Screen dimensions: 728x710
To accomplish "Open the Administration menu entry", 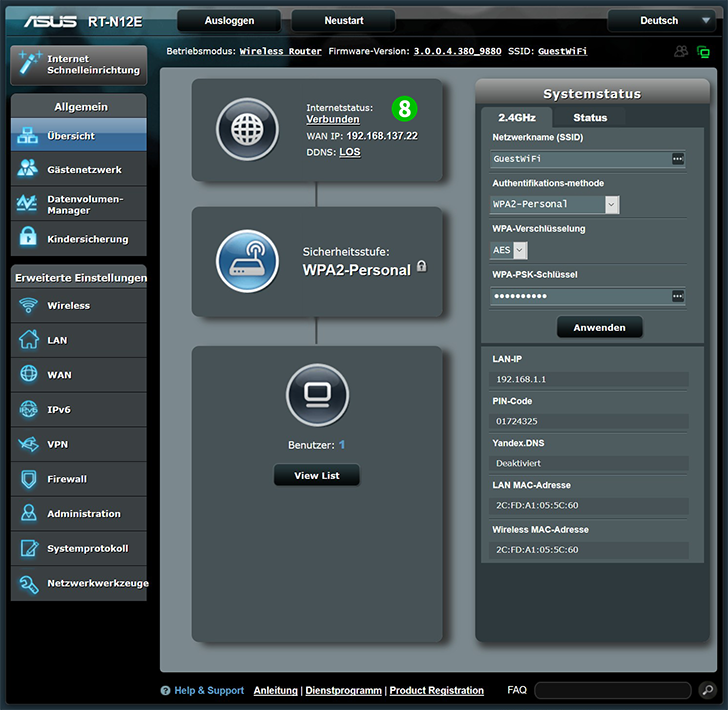I will click(x=79, y=514).
